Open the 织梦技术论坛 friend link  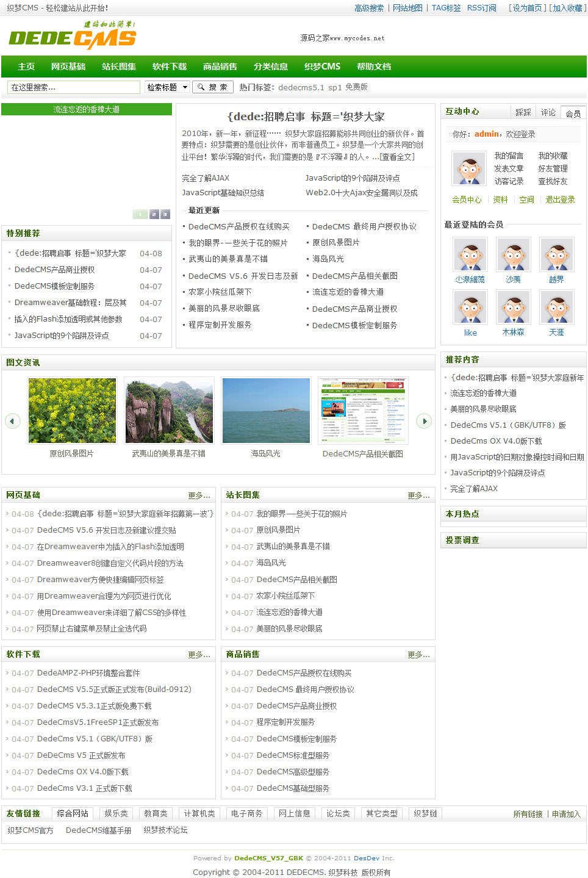pos(165,830)
